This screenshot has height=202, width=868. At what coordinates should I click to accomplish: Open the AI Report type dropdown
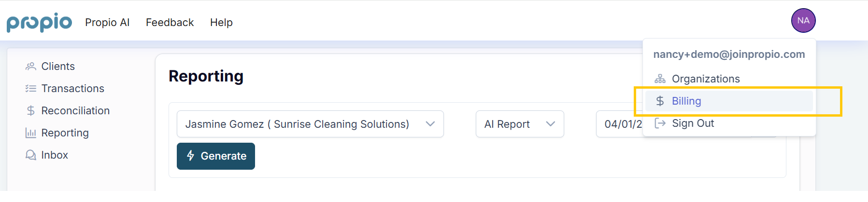[x=520, y=124]
